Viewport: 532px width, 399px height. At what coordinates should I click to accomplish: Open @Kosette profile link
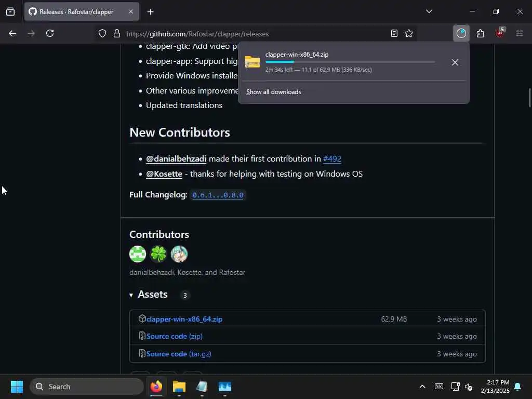(164, 174)
